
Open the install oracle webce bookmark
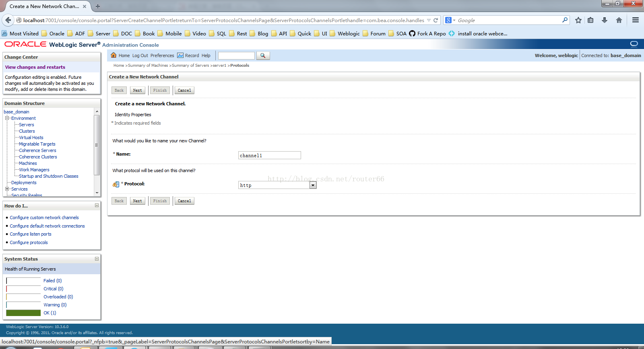coord(478,33)
